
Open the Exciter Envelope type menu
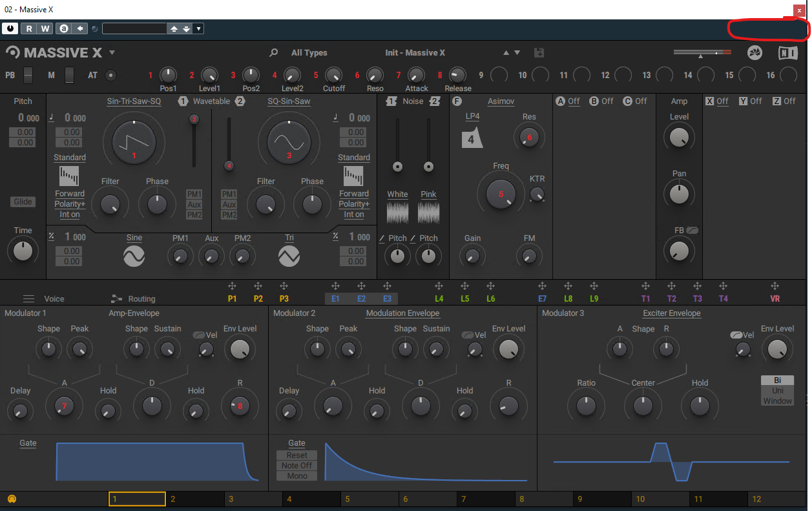[672, 313]
